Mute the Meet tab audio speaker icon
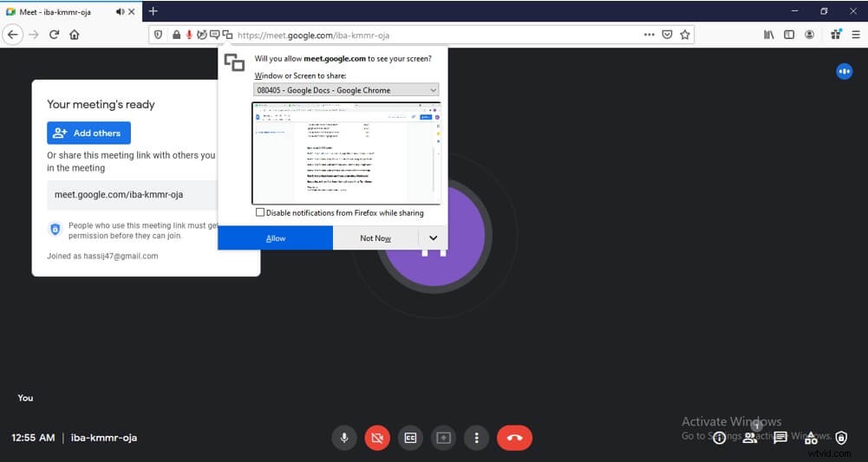Image resolution: width=868 pixels, height=462 pixels. (x=120, y=11)
